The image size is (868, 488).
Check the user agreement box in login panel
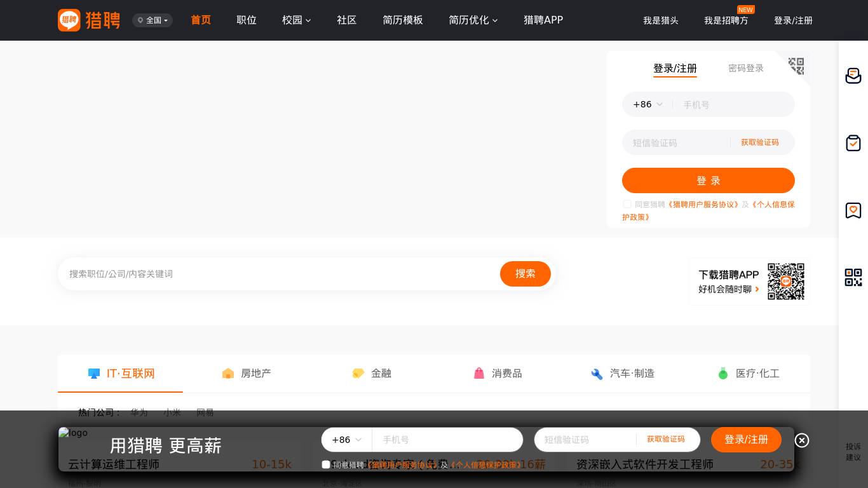click(627, 204)
